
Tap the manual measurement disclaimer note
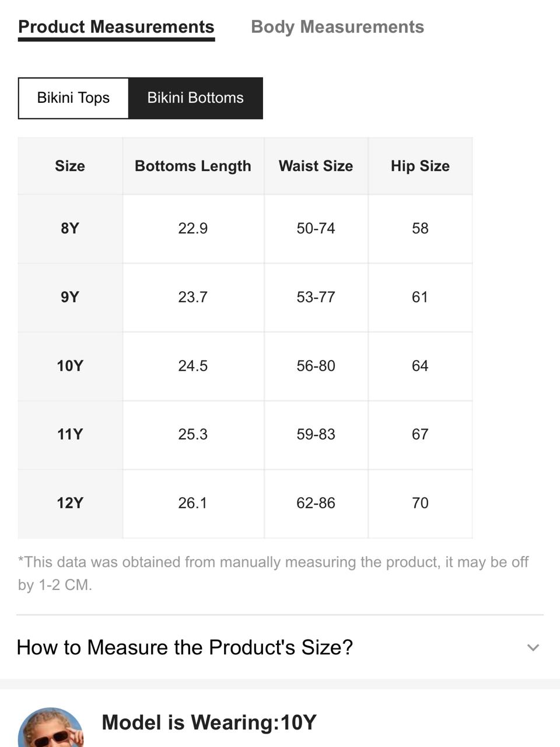[x=273, y=573]
